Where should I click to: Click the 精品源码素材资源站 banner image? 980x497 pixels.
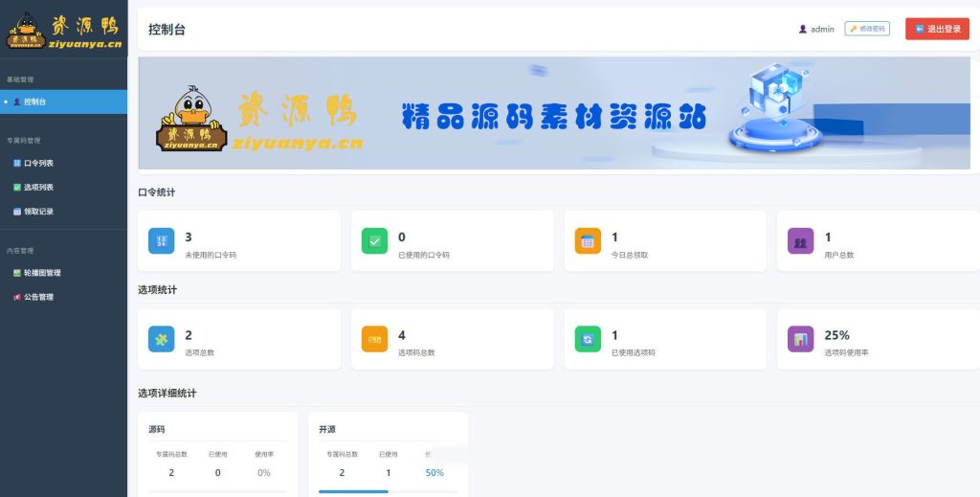(554, 113)
